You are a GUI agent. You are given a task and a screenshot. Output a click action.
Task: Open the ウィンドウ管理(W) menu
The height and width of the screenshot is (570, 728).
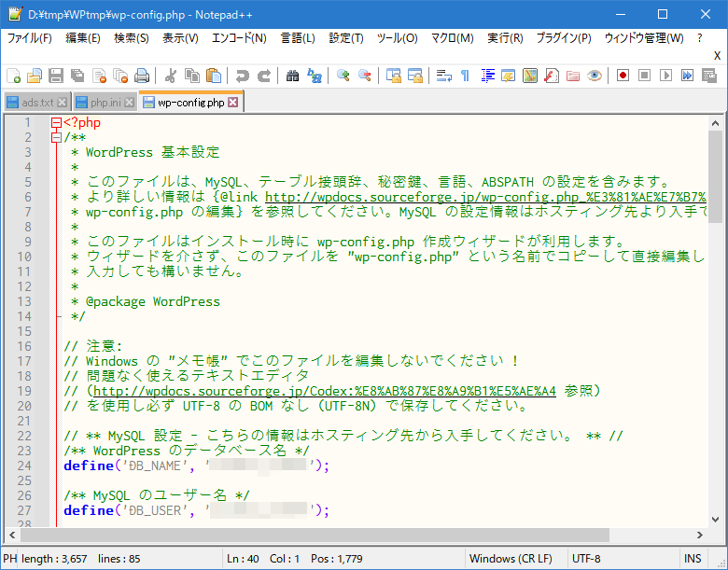(644, 38)
